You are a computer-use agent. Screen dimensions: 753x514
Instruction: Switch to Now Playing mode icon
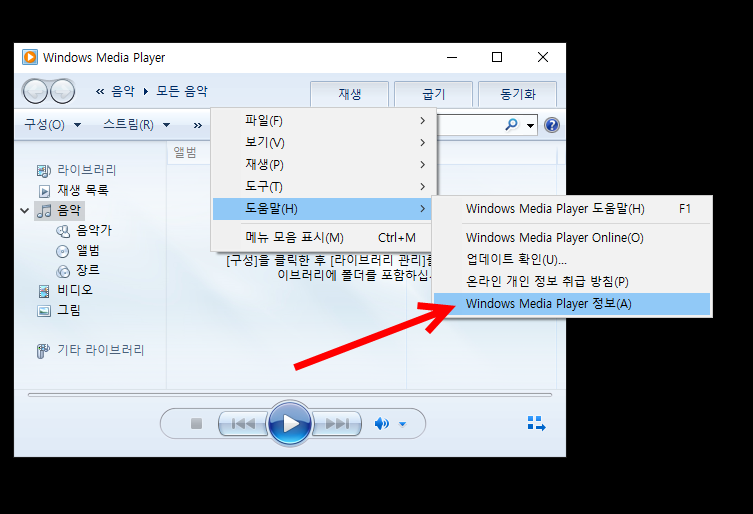(536, 423)
